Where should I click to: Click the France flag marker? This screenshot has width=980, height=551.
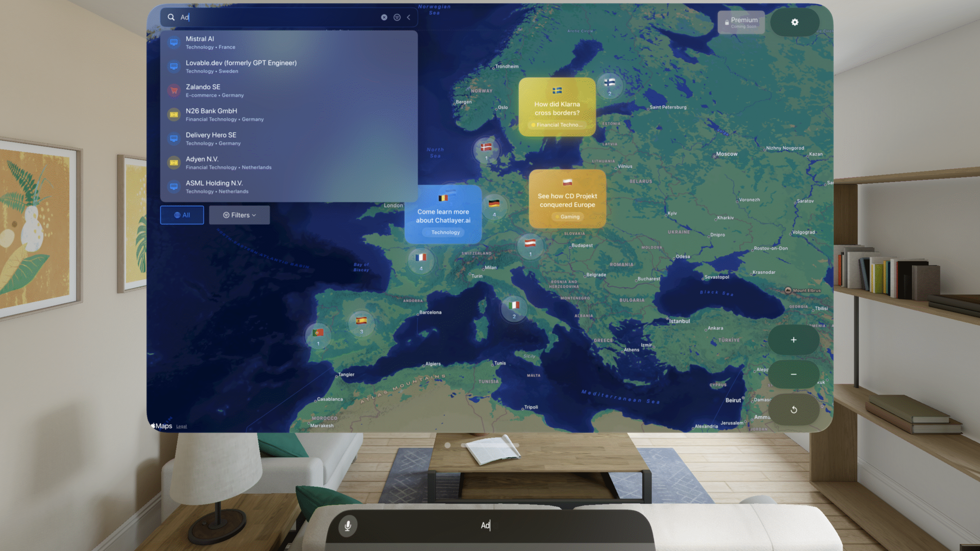tap(421, 261)
